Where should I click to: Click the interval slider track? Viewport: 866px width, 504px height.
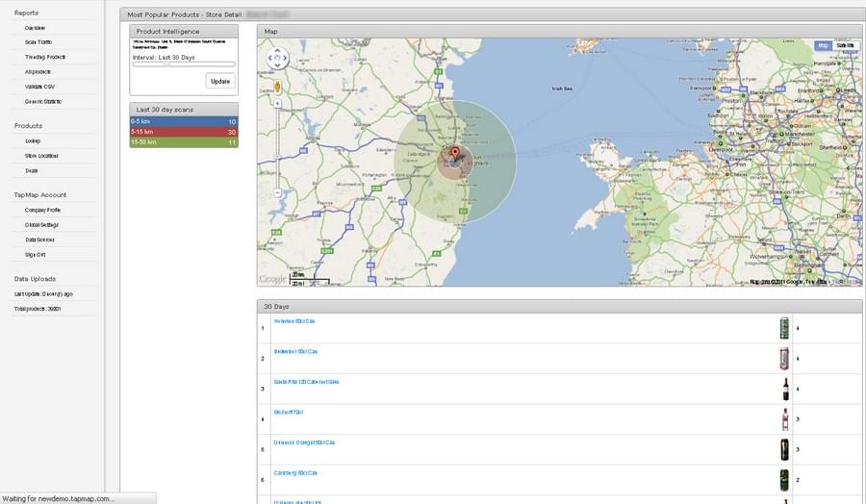pos(184,64)
